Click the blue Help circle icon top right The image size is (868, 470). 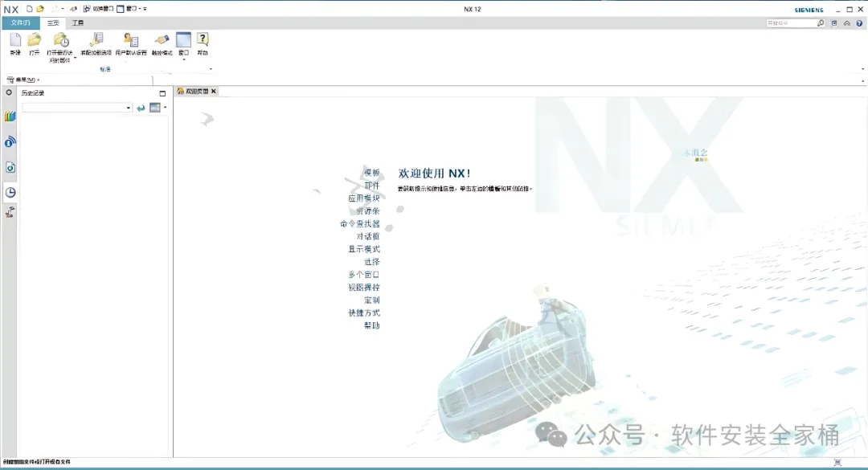pos(859,23)
